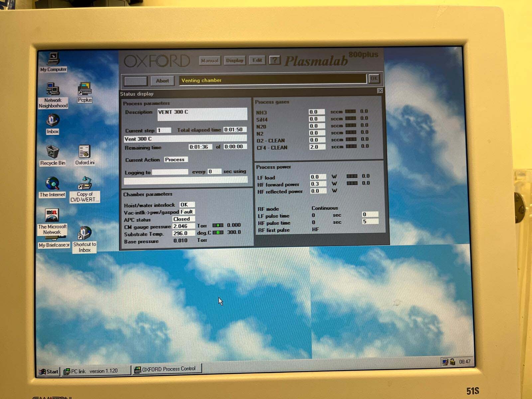The height and width of the screenshot is (399, 532).
Task: Click the Substrate Temp value 296.0
Action: pyautogui.click(x=184, y=233)
